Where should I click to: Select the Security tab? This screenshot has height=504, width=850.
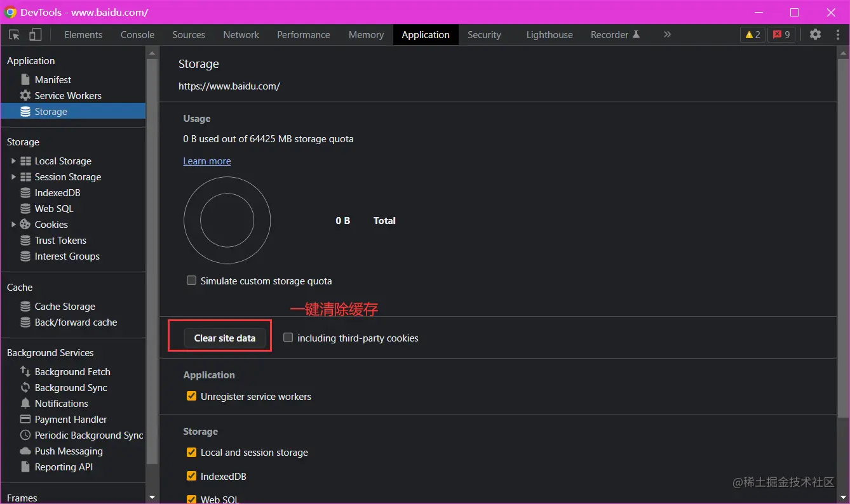(484, 35)
